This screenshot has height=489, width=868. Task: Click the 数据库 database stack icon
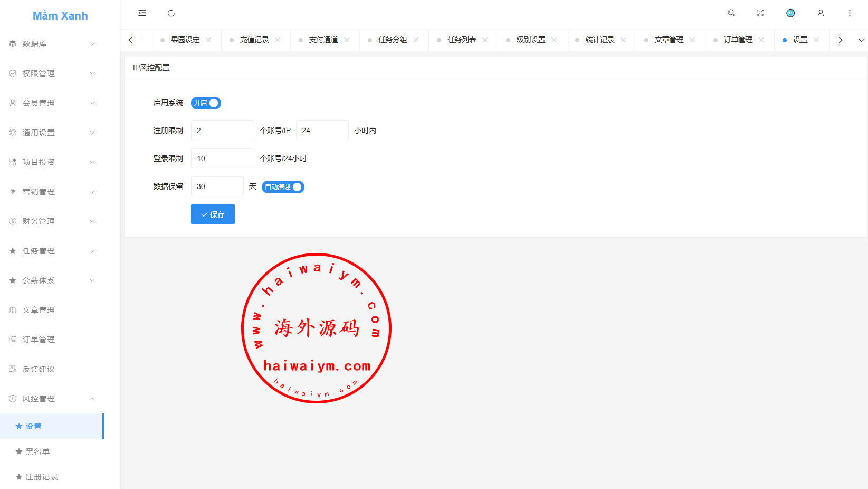coord(13,44)
